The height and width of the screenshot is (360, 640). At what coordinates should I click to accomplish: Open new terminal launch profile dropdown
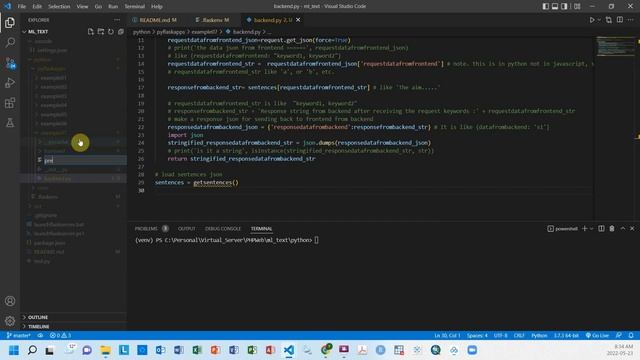point(591,229)
